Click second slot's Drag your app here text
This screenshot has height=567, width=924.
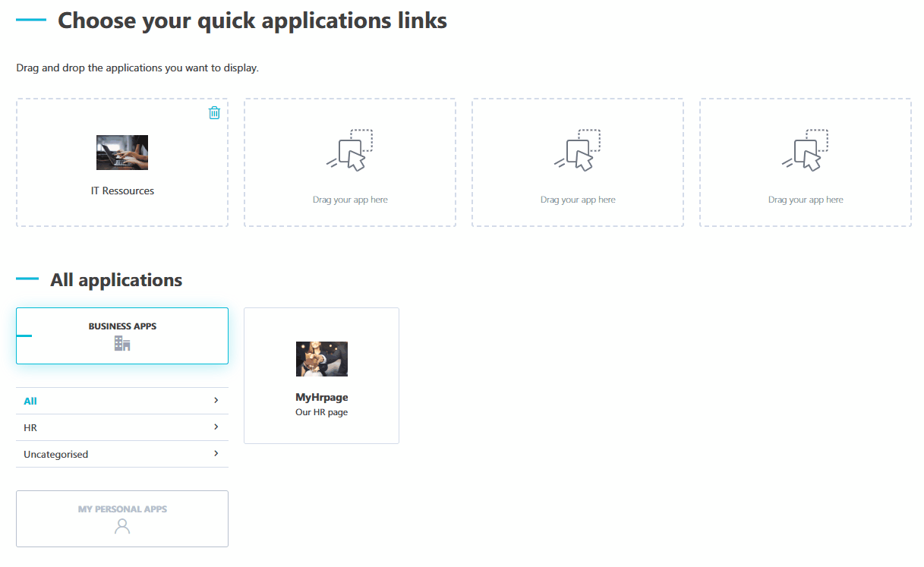[350, 200]
